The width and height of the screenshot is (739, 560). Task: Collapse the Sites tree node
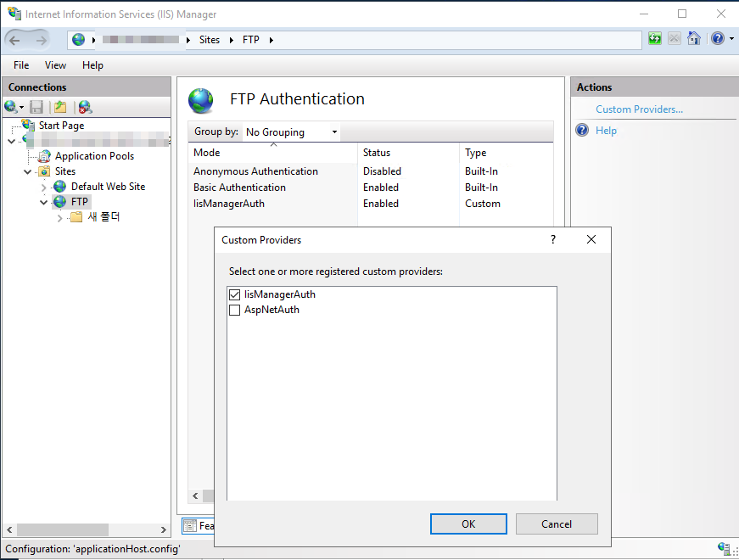[x=28, y=171]
